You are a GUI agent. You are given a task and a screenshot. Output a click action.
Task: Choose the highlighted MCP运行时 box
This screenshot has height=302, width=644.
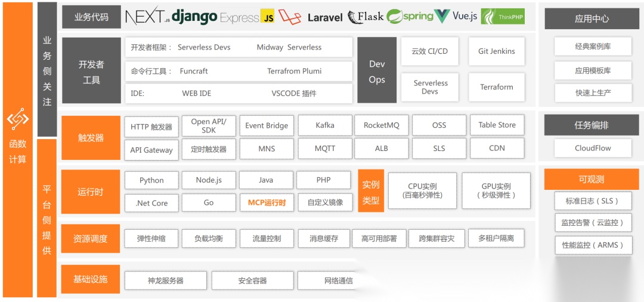(x=266, y=202)
